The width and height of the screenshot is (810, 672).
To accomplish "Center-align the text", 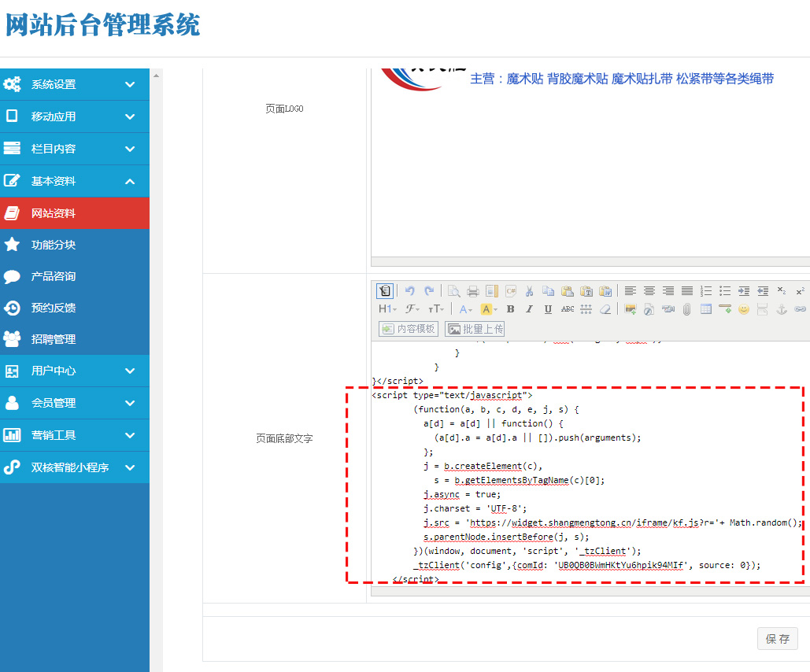I will pos(649,291).
